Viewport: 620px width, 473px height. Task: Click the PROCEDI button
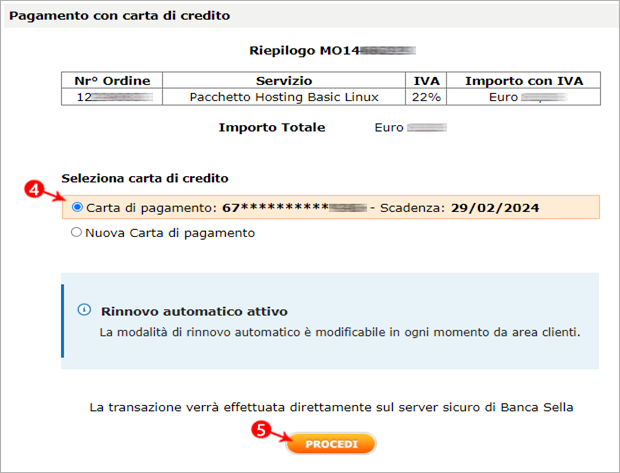[331, 444]
